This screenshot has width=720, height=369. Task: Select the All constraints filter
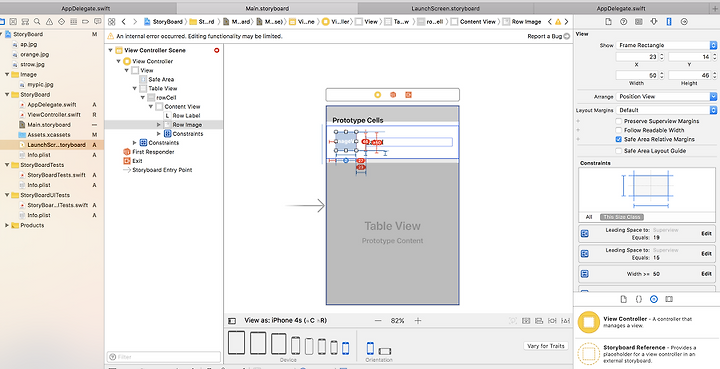tap(589, 217)
